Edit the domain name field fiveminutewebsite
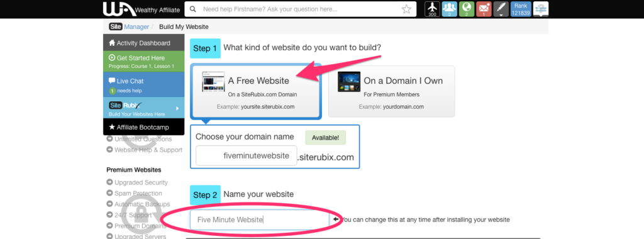 tap(246, 155)
